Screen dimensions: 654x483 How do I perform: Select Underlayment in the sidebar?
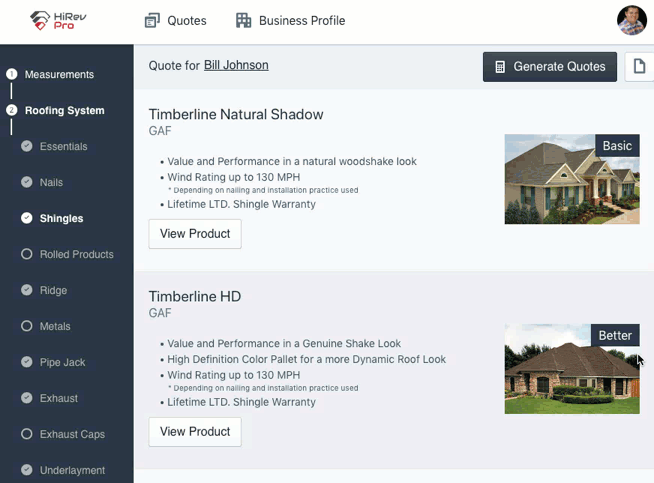tap(73, 470)
